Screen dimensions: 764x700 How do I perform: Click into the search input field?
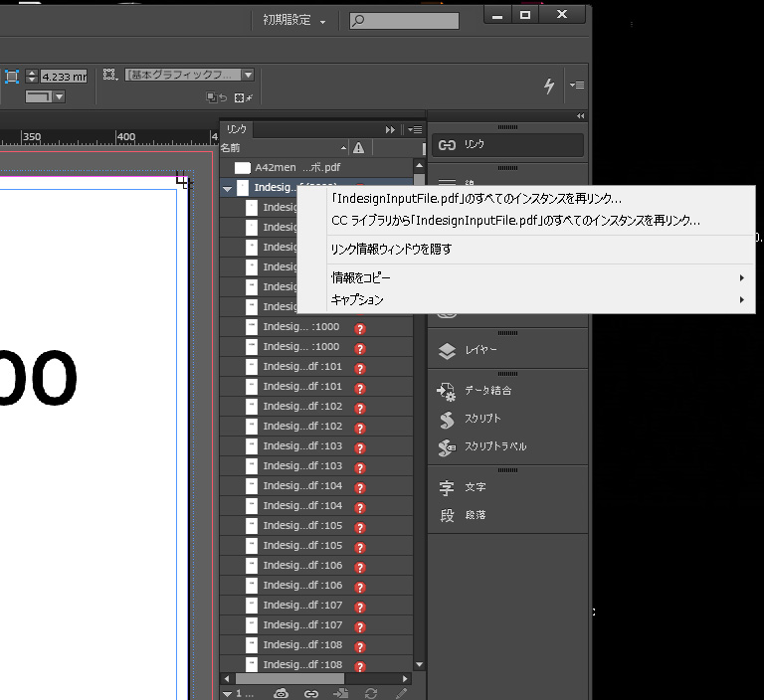pos(404,21)
